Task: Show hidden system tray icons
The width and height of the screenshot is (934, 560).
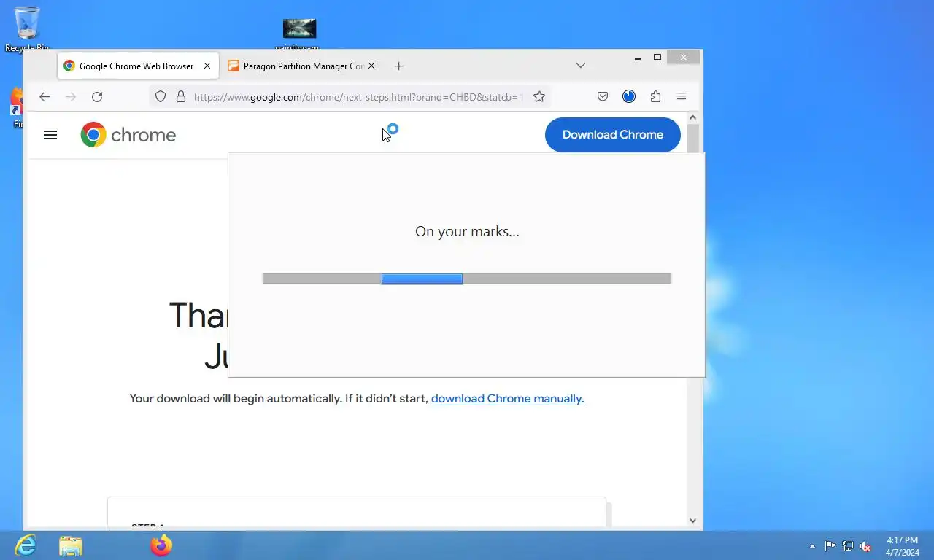Action: (813, 546)
